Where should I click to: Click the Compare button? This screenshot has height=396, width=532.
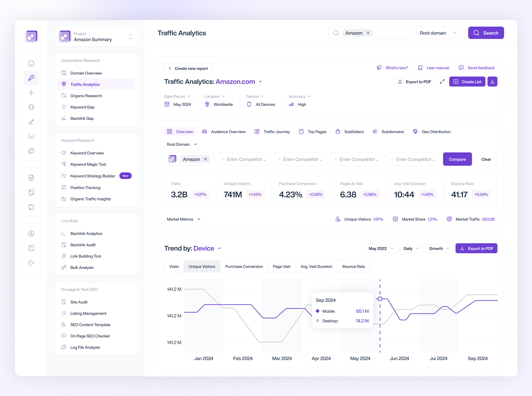pyautogui.click(x=457, y=159)
